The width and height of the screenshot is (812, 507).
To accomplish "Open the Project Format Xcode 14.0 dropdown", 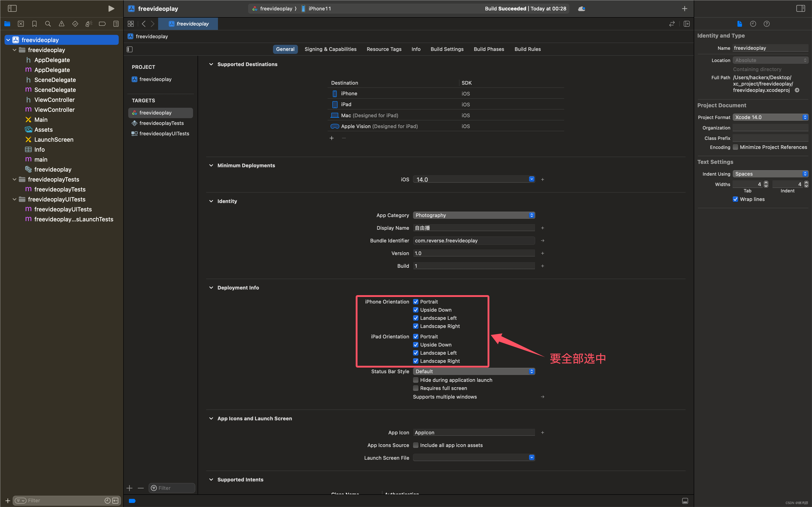I will (x=770, y=117).
